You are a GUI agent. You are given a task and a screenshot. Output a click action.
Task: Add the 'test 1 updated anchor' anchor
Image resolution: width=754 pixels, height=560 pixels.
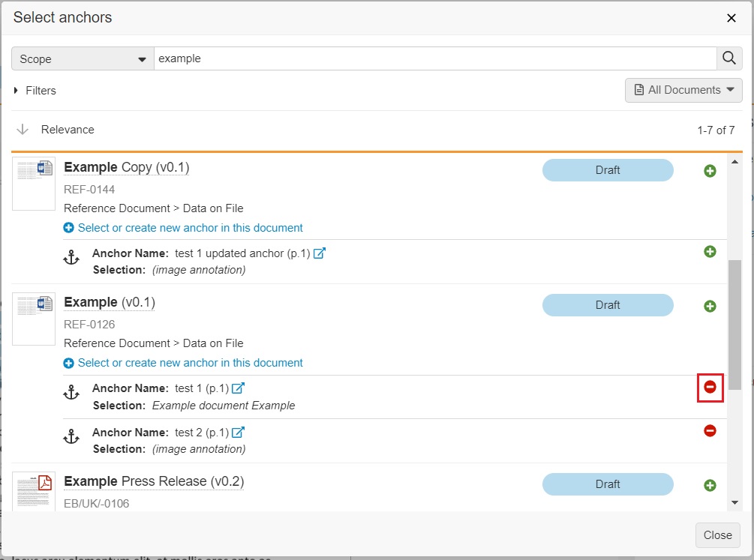coord(710,252)
